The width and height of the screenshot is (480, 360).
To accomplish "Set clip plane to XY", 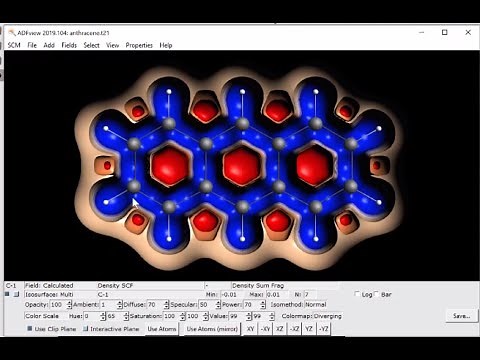I will [250, 329].
